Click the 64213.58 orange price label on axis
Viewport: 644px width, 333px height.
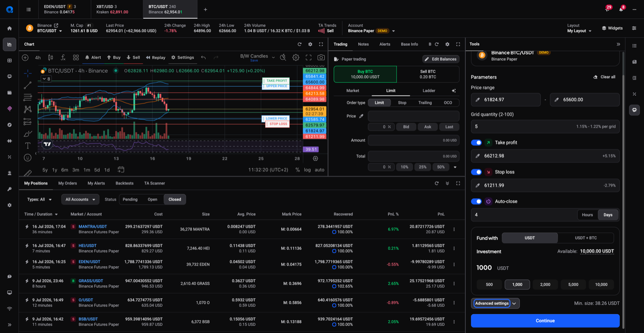tap(315, 93)
